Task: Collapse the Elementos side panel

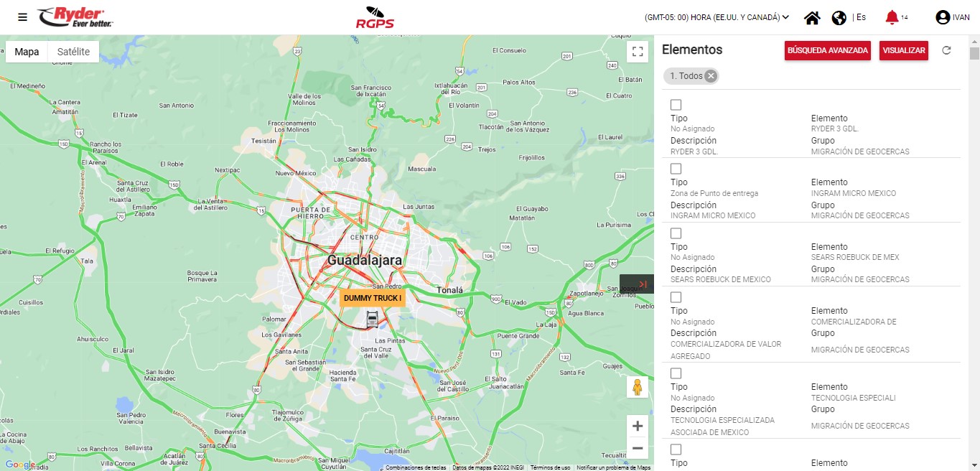Action: click(x=637, y=284)
